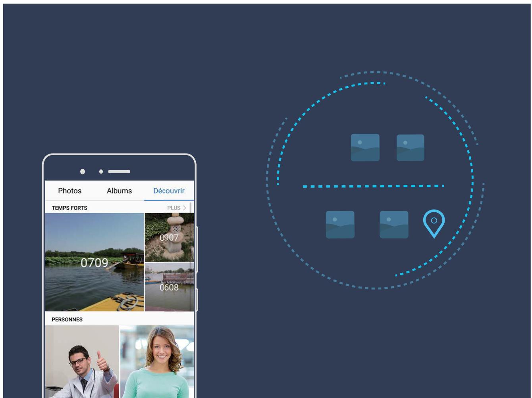This screenshot has width=532, height=398.
Task: Click the upper-left picture icon in the circle
Action: pos(365,148)
